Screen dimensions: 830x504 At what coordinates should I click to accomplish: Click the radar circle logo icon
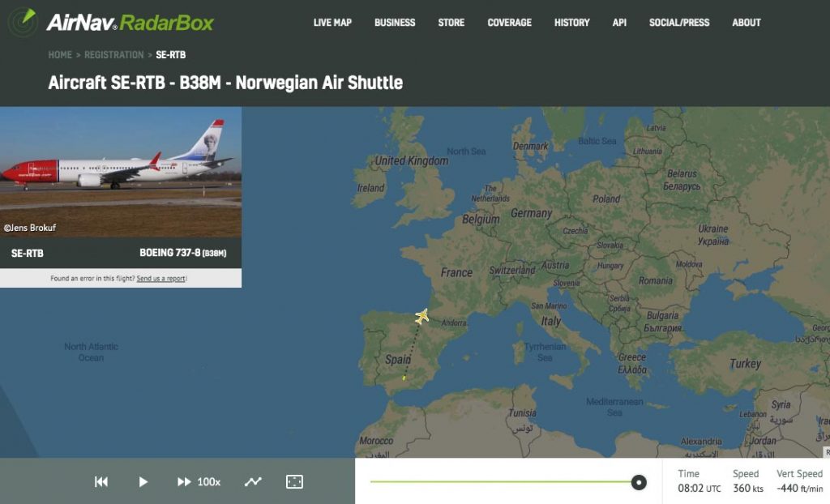click(x=22, y=22)
